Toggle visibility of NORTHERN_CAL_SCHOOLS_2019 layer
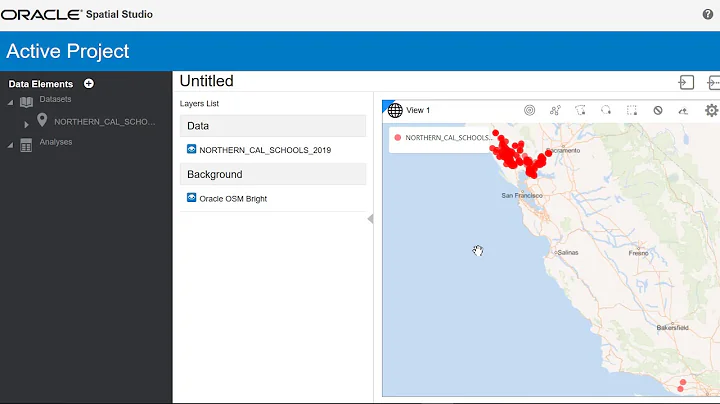The height and width of the screenshot is (404, 720). click(192, 150)
